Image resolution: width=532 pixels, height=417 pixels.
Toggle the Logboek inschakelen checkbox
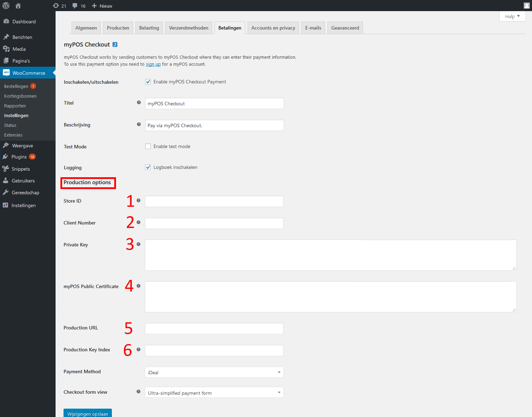(148, 167)
